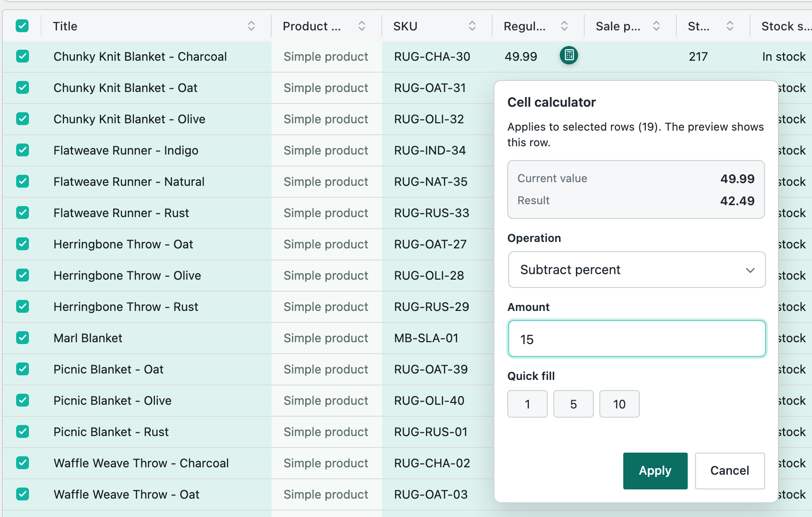Click the In stock status in the first row
Image resolution: width=812 pixels, height=517 pixels.
[x=784, y=57]
